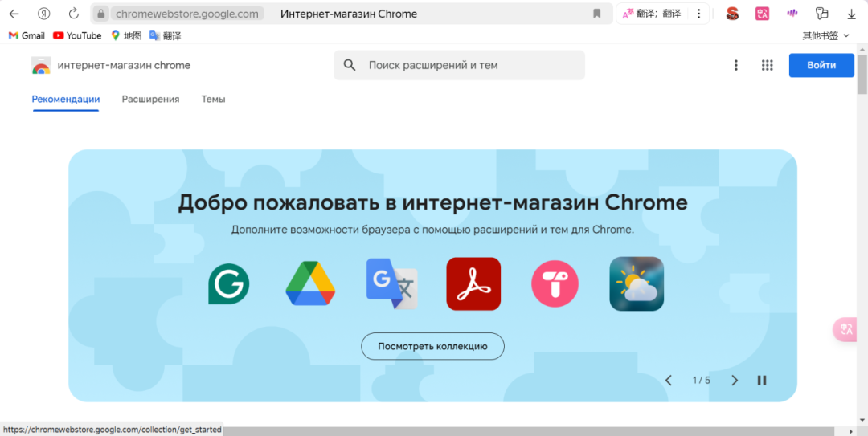Image resolution: width=868 pixels, height=436 pixels.
Task: Open the translate options three-dot menu
Action: point(698,14)
